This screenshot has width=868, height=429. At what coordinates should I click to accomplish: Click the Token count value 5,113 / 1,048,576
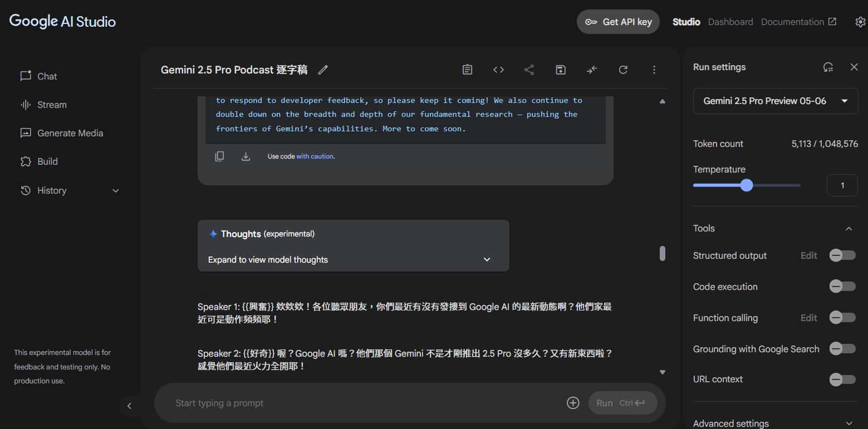point(825,144)
